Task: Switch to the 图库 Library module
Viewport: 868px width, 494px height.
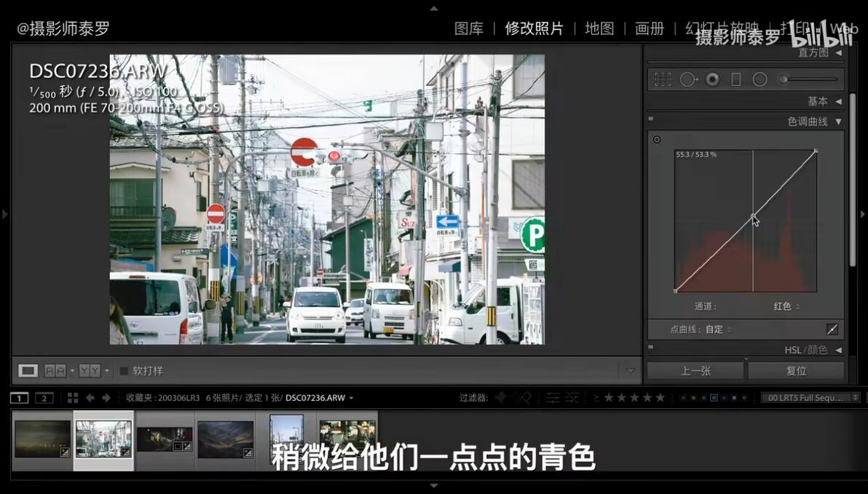Action: (x=468, y=29)
